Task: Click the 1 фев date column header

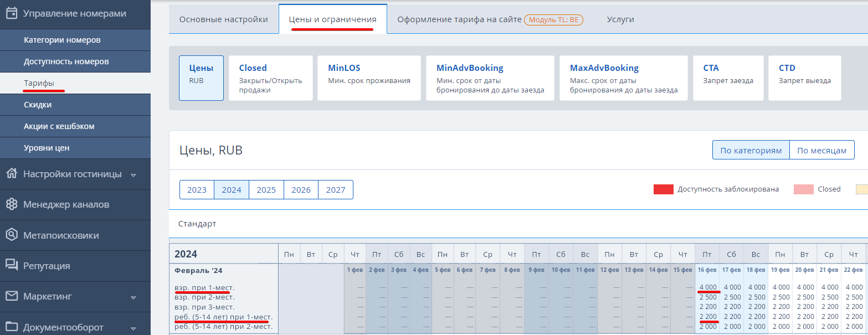Action: (x=355, y=270)
